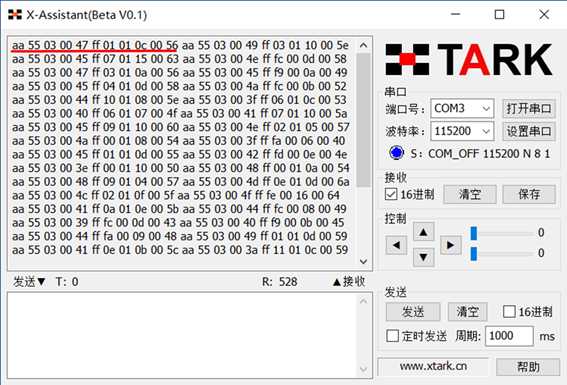Maximize the X-Assistant window
This screenshot has width=567, height=385.
click(x=499, y=14)
